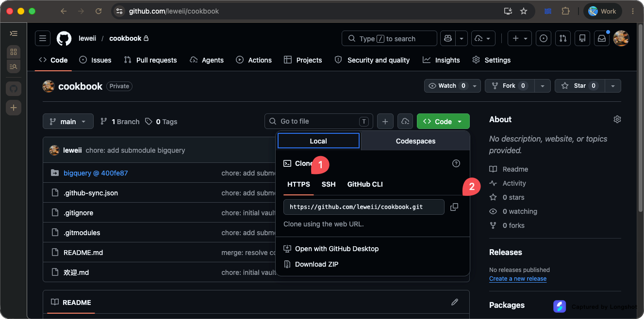Click the cloud agent icon beside Add file
This screenshot has width=644, height=319.
405,121
